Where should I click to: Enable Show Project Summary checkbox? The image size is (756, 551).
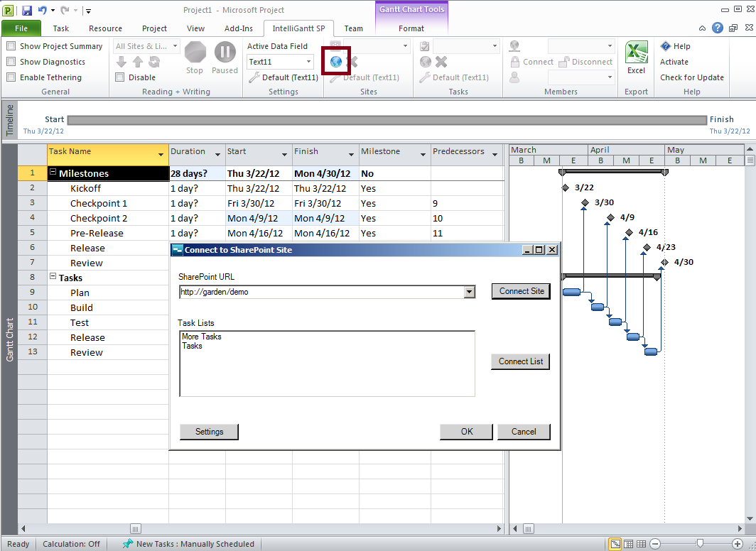[x=11, y=46]
